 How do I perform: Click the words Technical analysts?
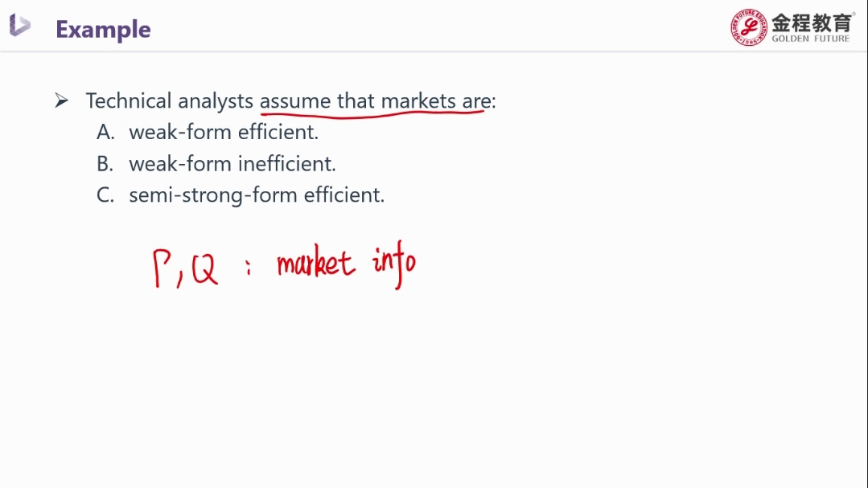tap(170, 100)
